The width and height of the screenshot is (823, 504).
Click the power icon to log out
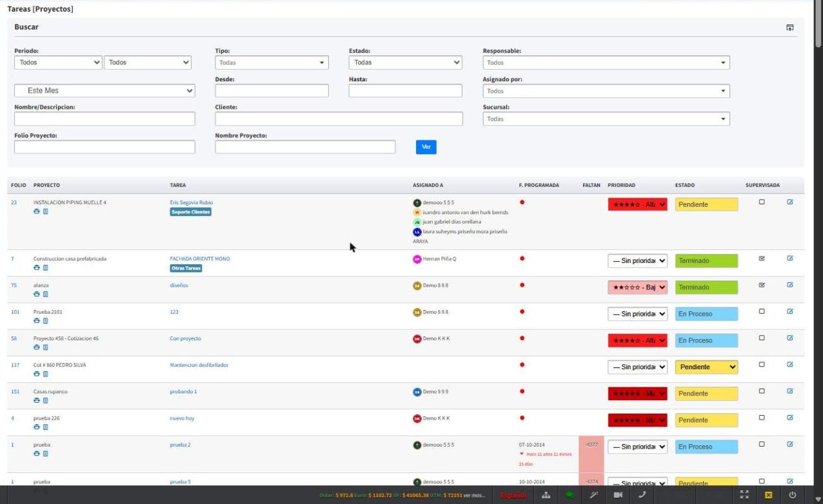[793, 495]
